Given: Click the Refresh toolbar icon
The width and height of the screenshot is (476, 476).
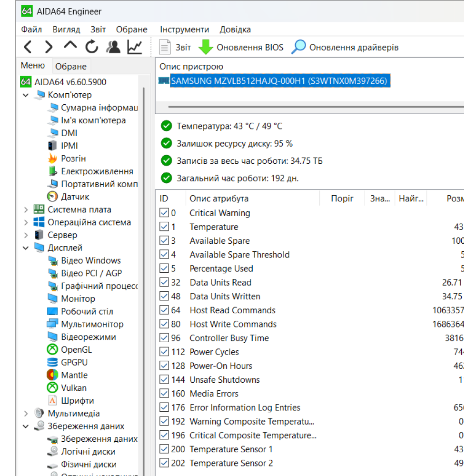Looking at the screenshot, I should point(91,47).
